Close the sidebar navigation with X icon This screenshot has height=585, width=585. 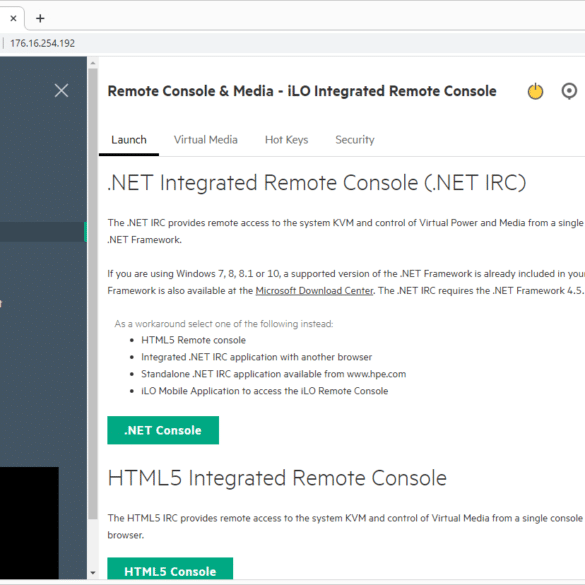61,90
